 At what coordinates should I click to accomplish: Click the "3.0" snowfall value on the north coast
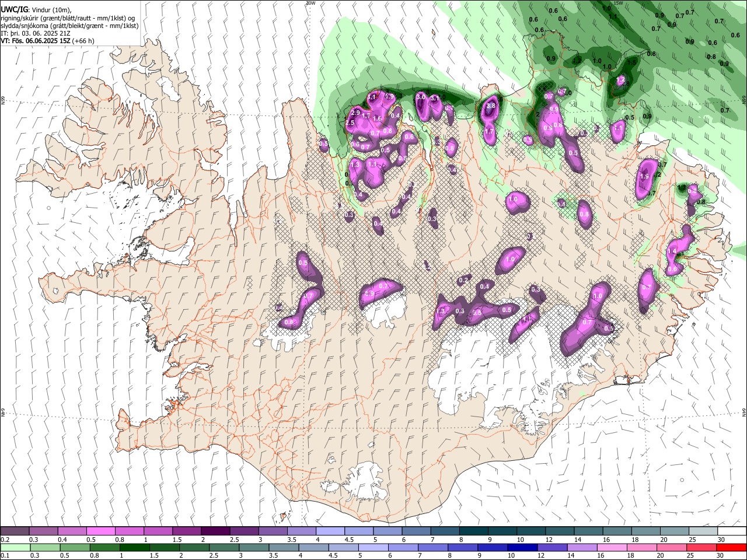coord(420,96)
